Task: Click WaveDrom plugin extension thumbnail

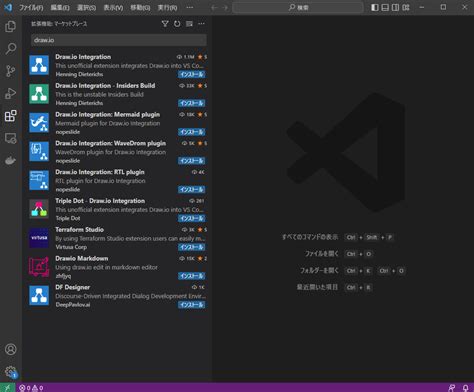Action: coord(39,151)
